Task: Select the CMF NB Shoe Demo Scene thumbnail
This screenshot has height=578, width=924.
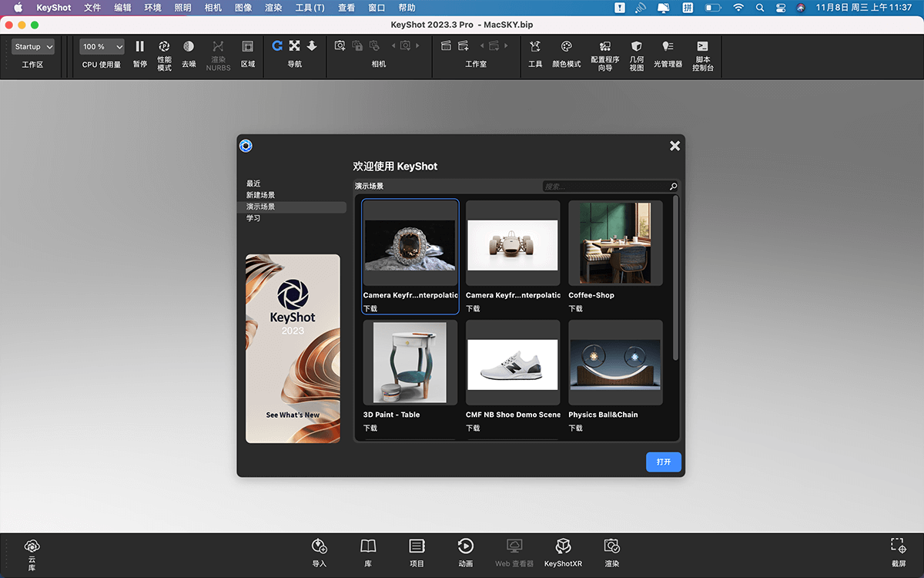Action: click(x=513, y=362)
